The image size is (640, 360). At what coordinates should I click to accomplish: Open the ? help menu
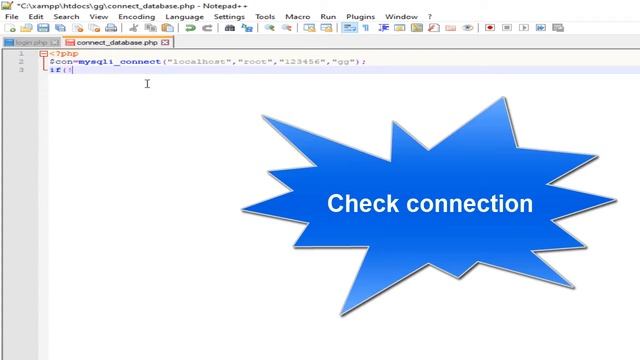(429, 17)
